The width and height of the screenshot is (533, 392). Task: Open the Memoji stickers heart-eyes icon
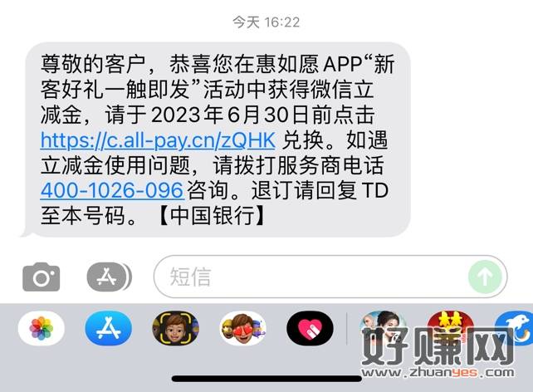click(242, 328)
